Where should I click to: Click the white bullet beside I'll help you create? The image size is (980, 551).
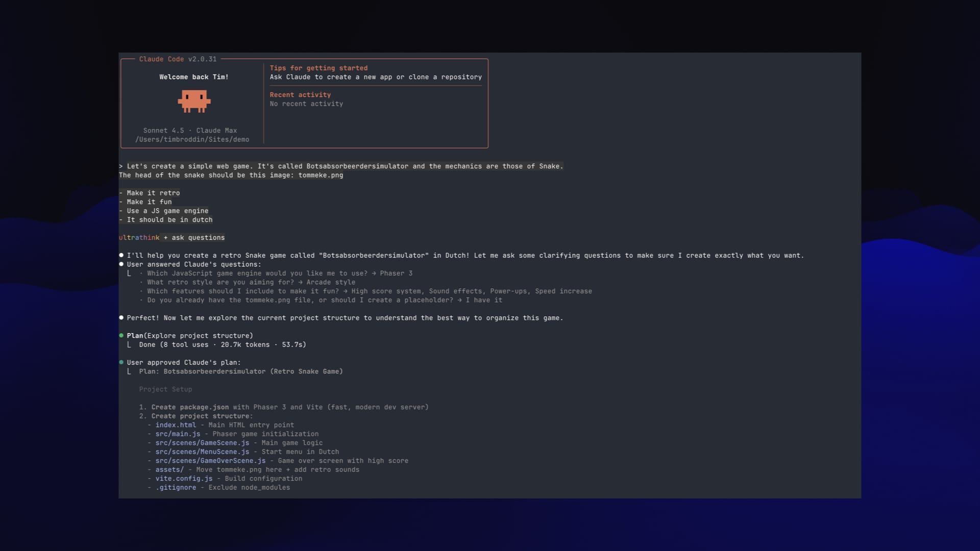click(x=121, y=255)
